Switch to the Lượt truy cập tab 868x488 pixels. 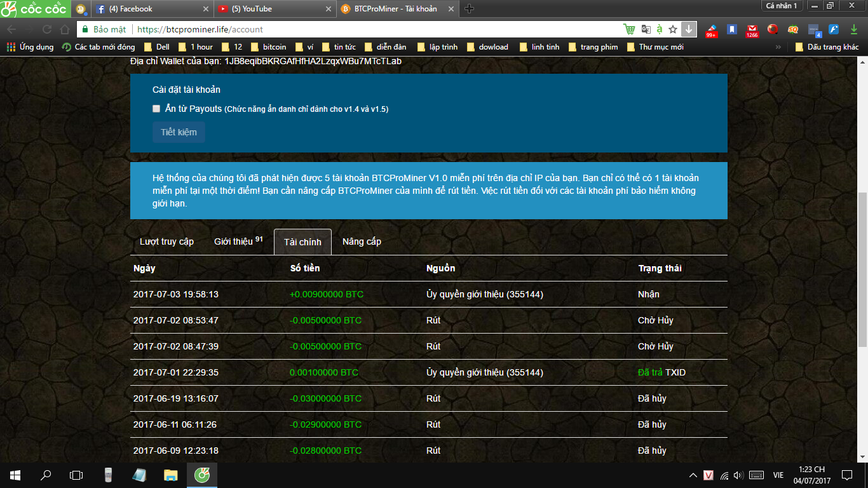click(x=166, y=241)
